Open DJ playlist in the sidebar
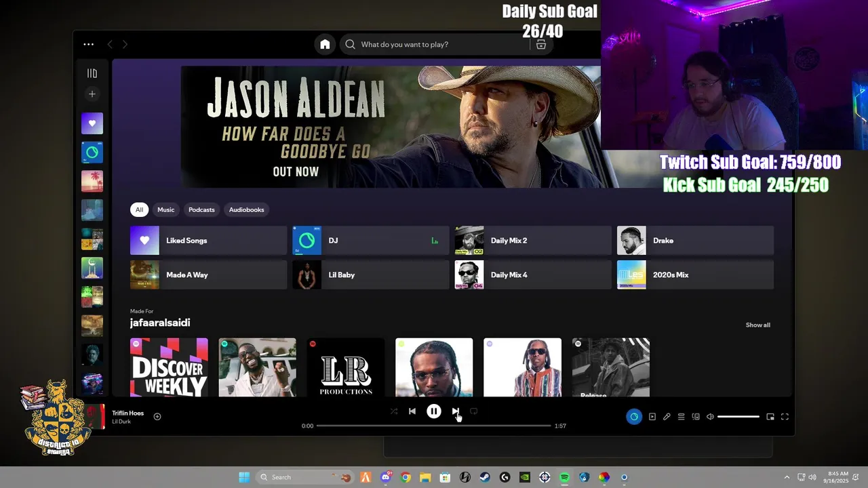The width and height of the screenshot is (868, 488). click(92, 152)
